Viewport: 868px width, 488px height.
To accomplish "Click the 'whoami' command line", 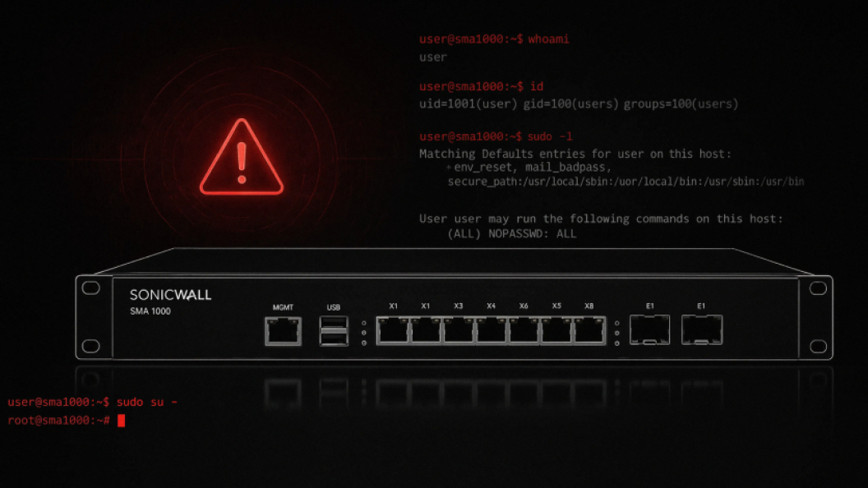I will point(494,39).
